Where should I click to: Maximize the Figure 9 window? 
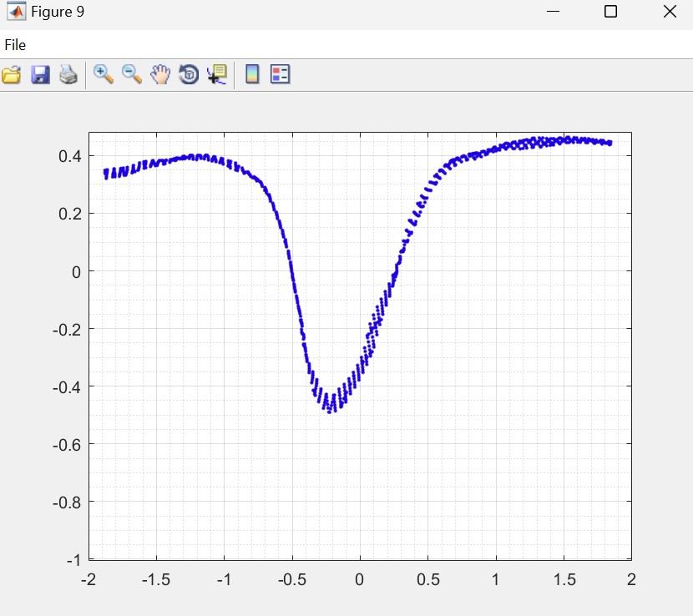[x=610, y=12]
